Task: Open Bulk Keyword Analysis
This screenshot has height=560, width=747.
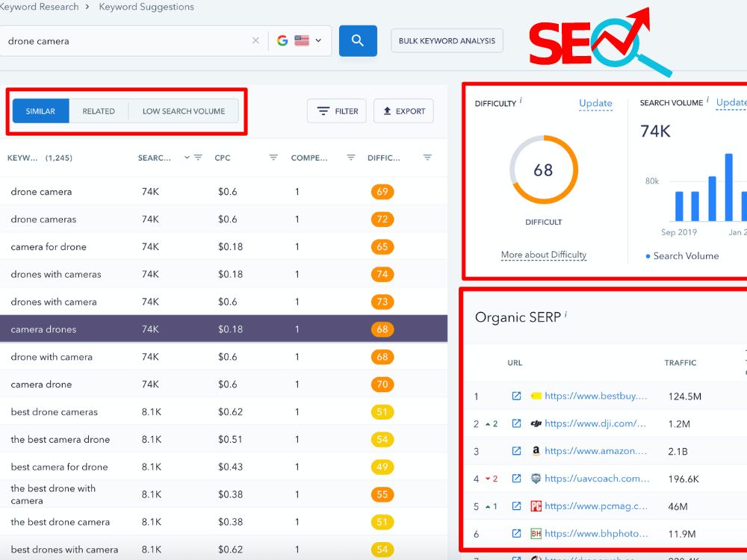Action: point(447,41)
